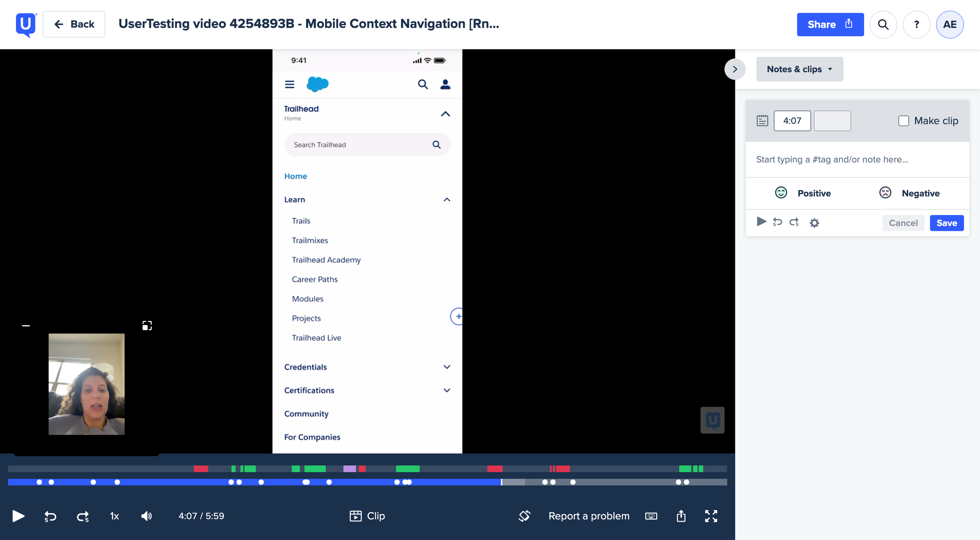
Task: Select Trails under Learn
Action: pyautogui.click(x=301, y=221)
